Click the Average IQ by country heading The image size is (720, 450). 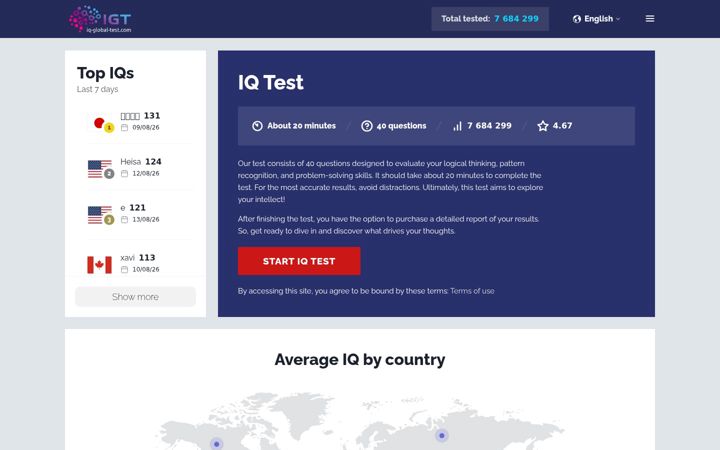[x=360, y=360]
